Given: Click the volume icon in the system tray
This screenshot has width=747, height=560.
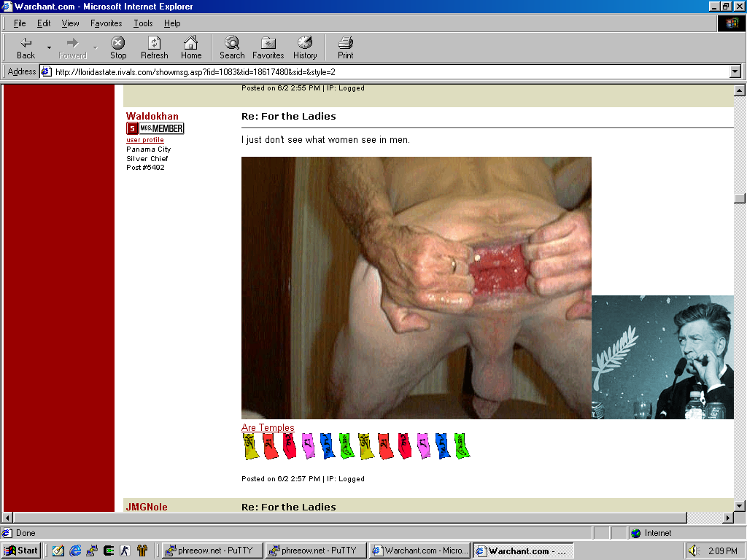Looking at the screenshot, I should [x=693, y=551].
